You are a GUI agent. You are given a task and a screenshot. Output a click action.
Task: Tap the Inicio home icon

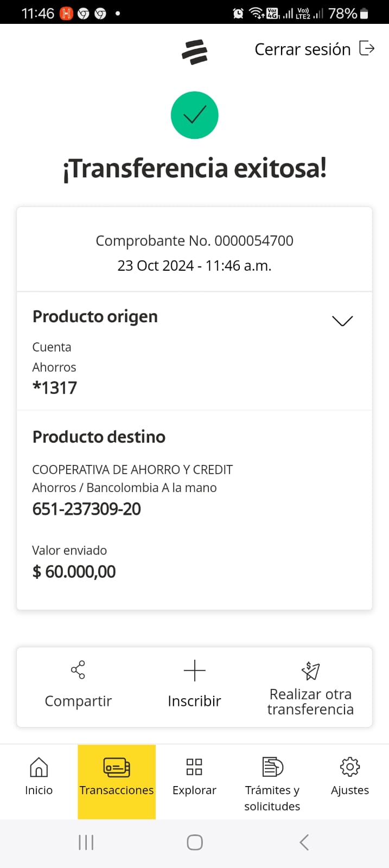(39, 767)
